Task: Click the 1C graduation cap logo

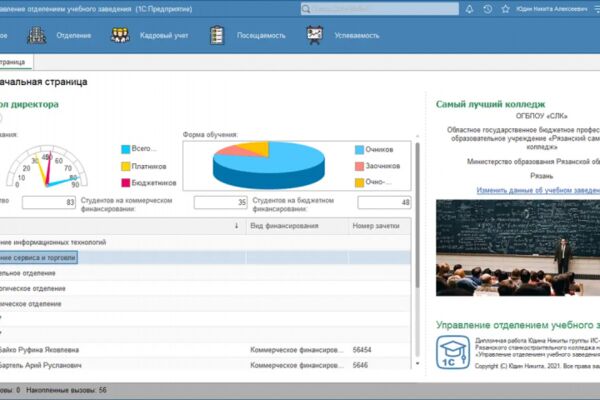Action: point(453,352)
